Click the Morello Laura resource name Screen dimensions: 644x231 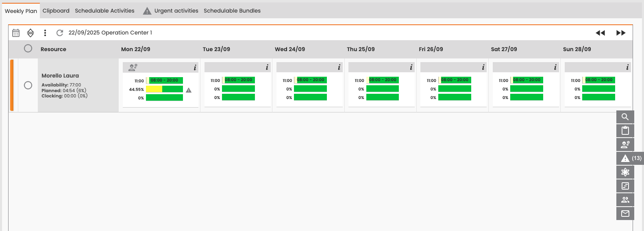click(x=60, y=76)
